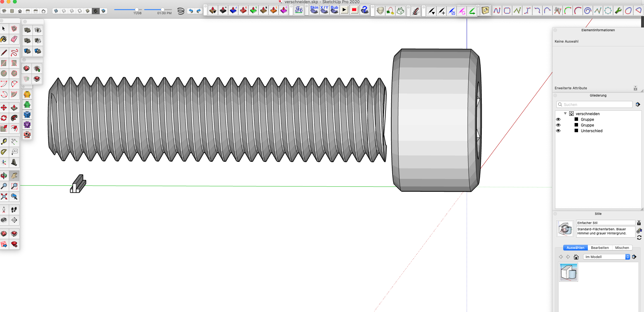This screenshot has height=312, width=644.
Task: Hide the Unterschied item via eye icon
Action: [x=558, y=131]
